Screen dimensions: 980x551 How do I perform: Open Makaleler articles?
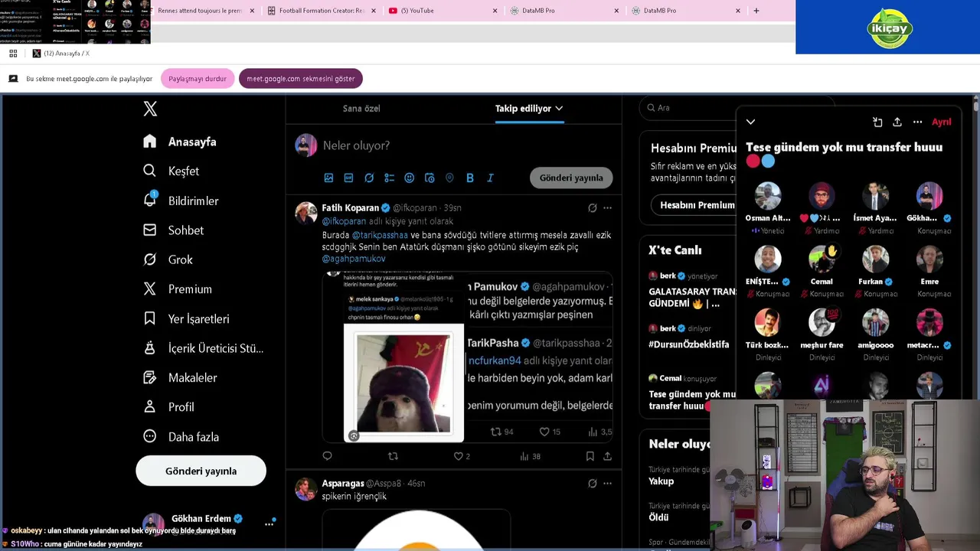[180, 377]
